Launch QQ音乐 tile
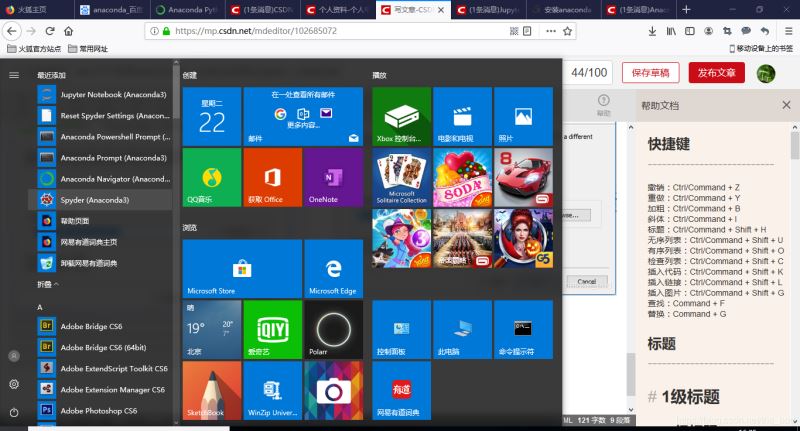The image size is (800, 431). point(212,178)
